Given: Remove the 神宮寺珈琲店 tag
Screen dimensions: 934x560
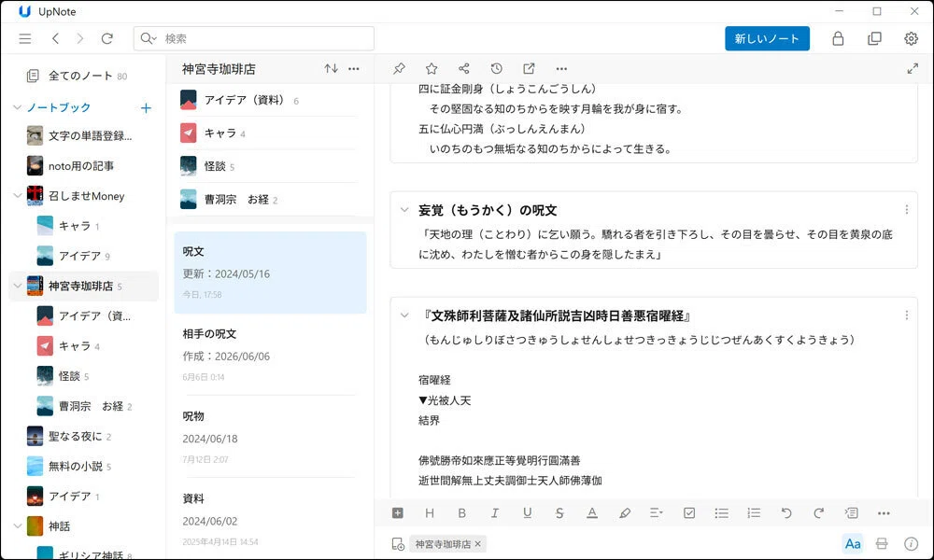Looking at the screenshot, I should 477,544.
